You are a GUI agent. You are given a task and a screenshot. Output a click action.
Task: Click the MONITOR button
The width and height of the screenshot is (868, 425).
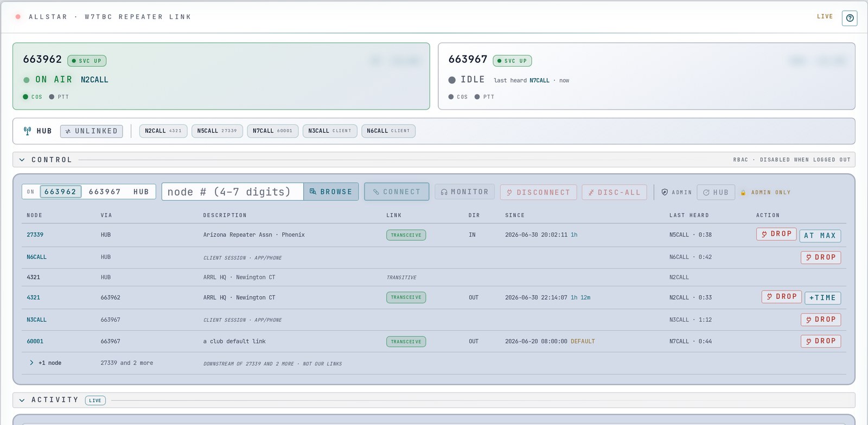click(x=465, y=192)
